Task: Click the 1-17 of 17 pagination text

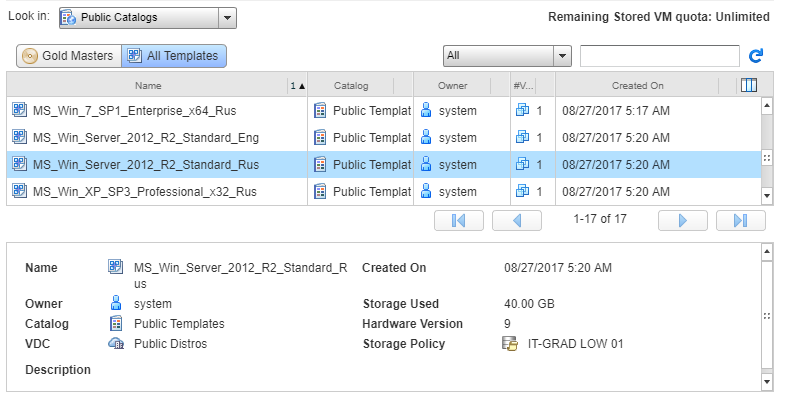Action: coord(600,219)
